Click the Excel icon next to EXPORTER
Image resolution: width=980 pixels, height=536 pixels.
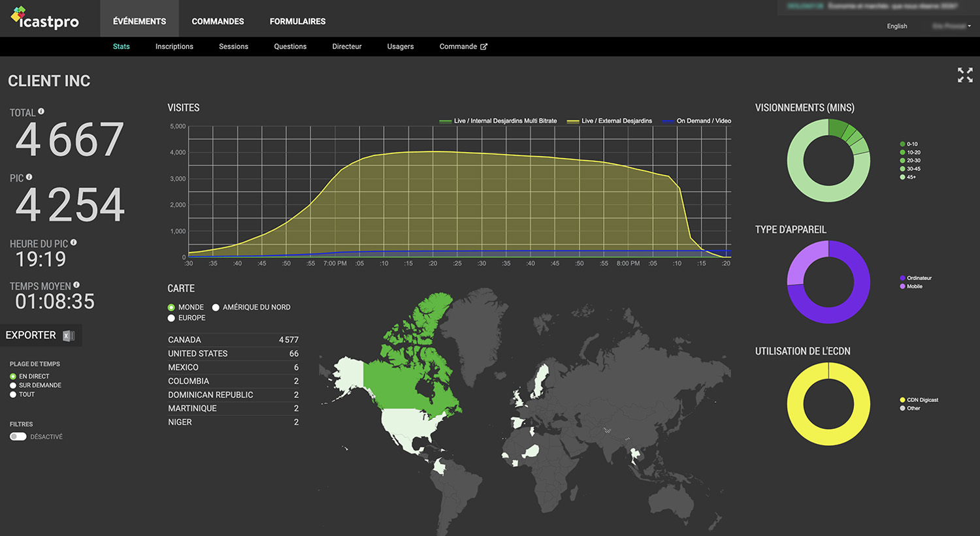[x=69, y=336]
